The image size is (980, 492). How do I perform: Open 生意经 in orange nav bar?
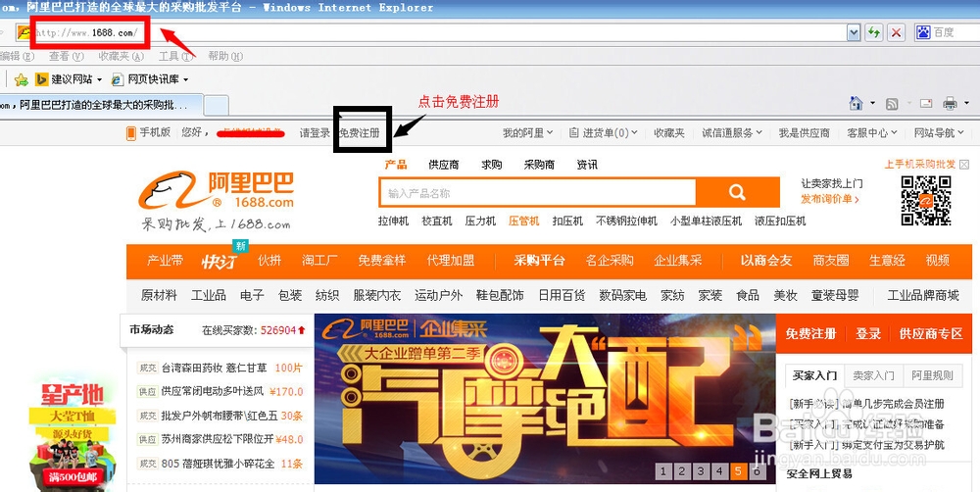coord(887,261)
